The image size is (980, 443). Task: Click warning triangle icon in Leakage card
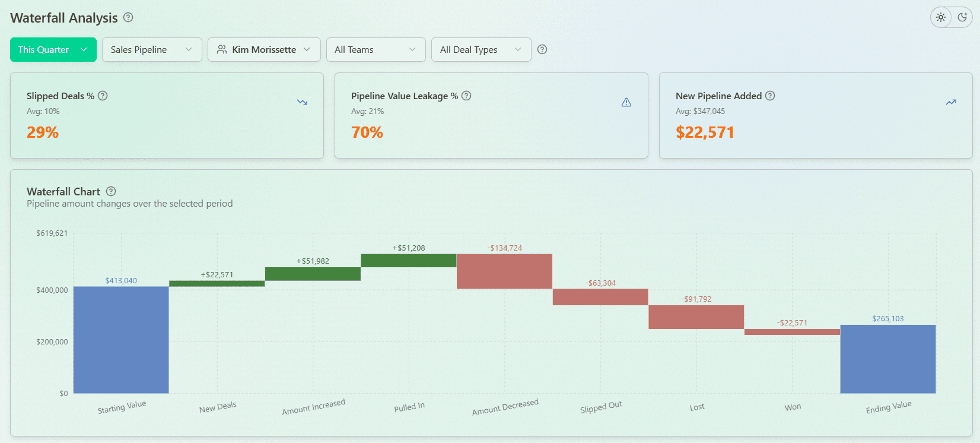pyautogui.click(x=626, y=102)
